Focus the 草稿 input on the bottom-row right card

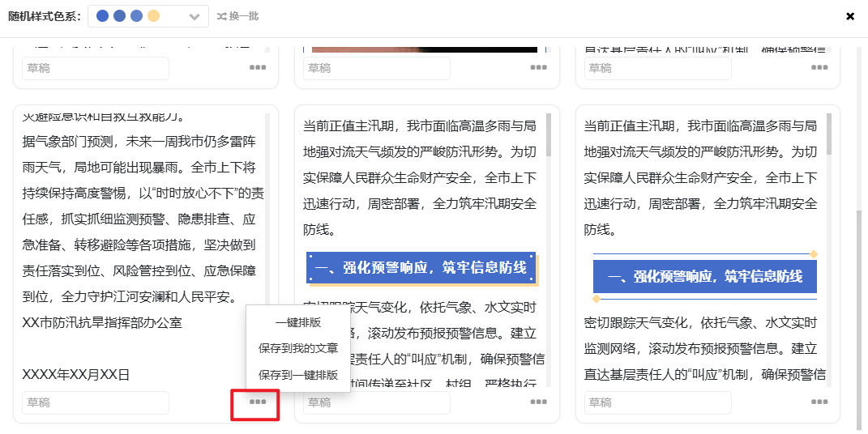point(657,402)
